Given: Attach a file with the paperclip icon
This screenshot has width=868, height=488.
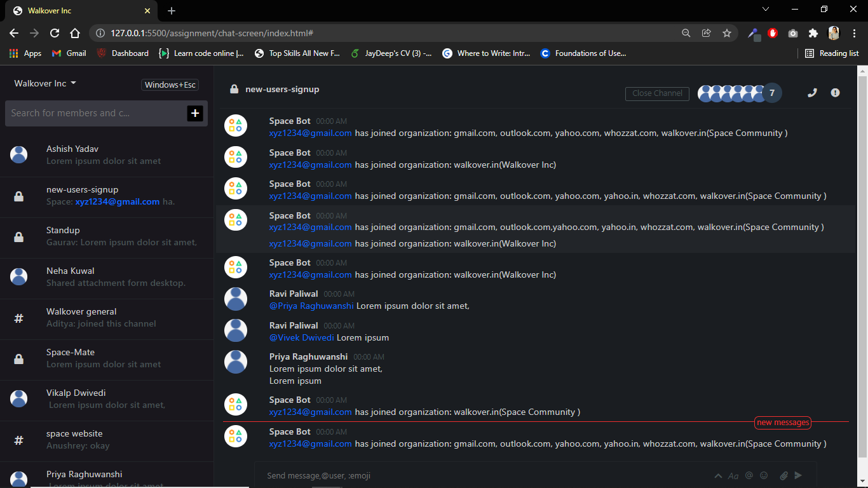Looking at the screenshot, I should (783, 475).
